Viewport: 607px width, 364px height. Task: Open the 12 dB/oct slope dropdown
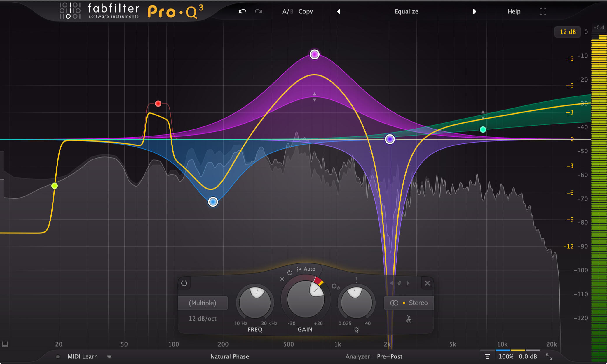(x=203, y=319)
